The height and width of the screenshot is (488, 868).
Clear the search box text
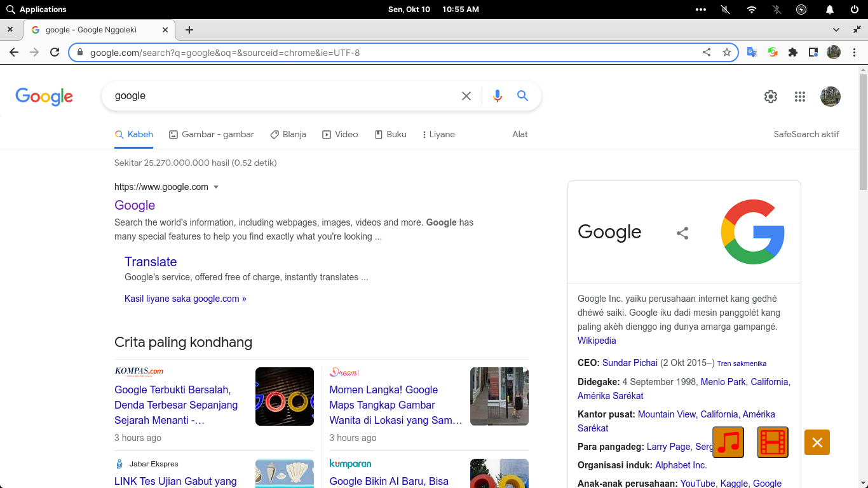[x=466, y=96]
